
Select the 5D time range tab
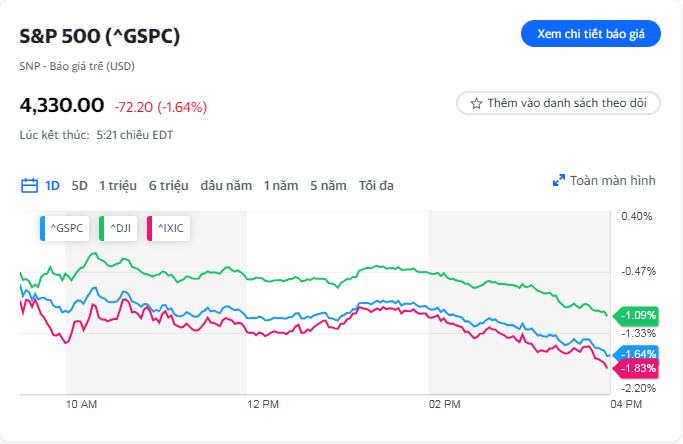coord(79,186)
